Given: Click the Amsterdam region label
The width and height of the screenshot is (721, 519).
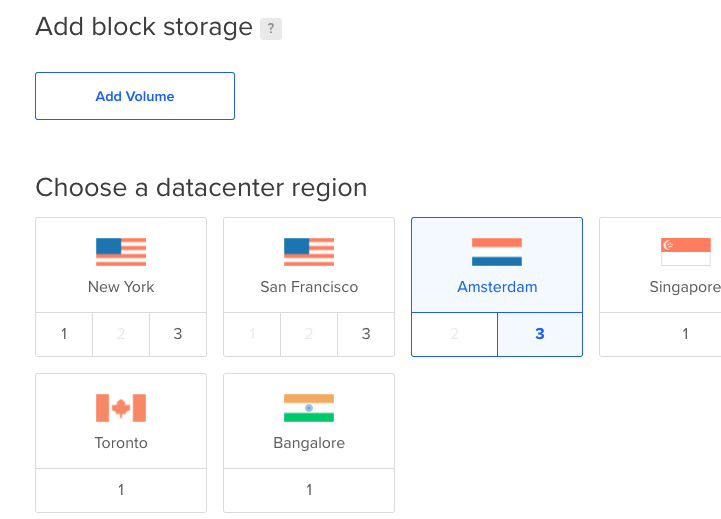Looking at the screenshot, I should 497,287.
